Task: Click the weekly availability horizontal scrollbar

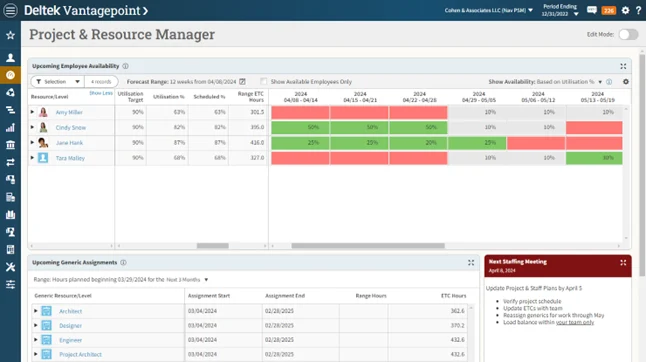Action: coord(368,246)
